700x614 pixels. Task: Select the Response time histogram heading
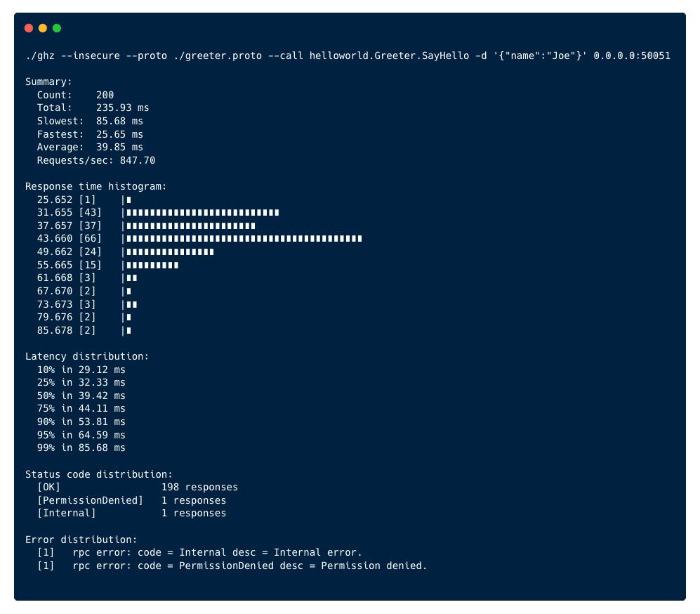tap(96, 186)
